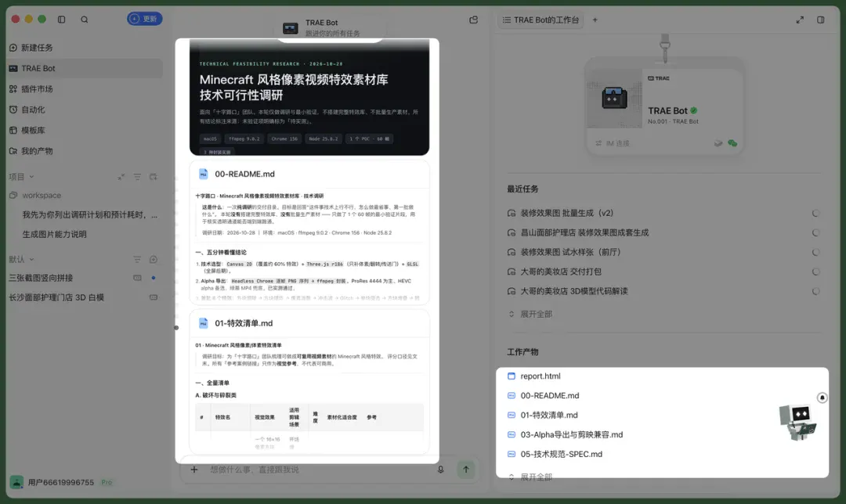Open task 生成图片能力说明

[x=54, y=234]
